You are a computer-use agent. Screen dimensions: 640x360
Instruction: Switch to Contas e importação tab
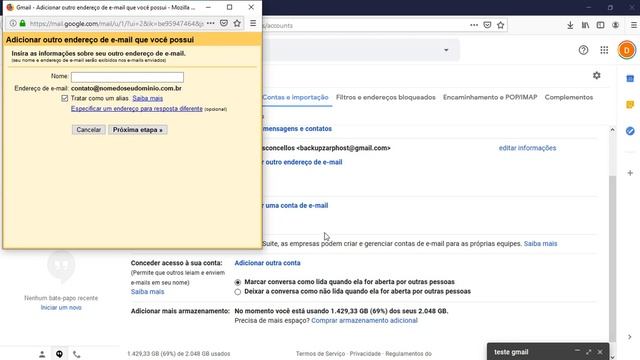pos(295,97)
